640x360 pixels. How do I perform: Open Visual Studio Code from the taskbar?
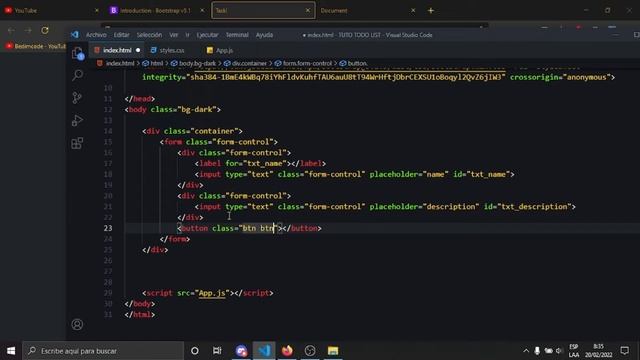pyautogui.click(x=264, y=351)
